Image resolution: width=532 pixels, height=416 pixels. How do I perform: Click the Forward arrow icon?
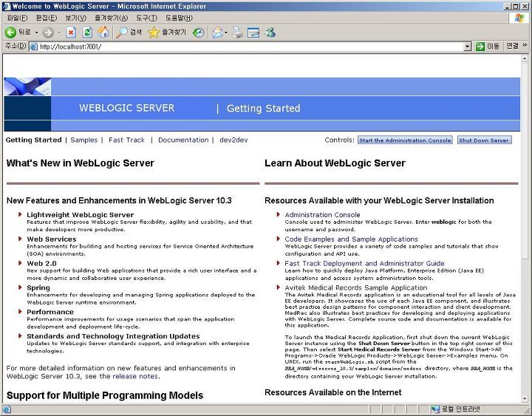[48, 33]
